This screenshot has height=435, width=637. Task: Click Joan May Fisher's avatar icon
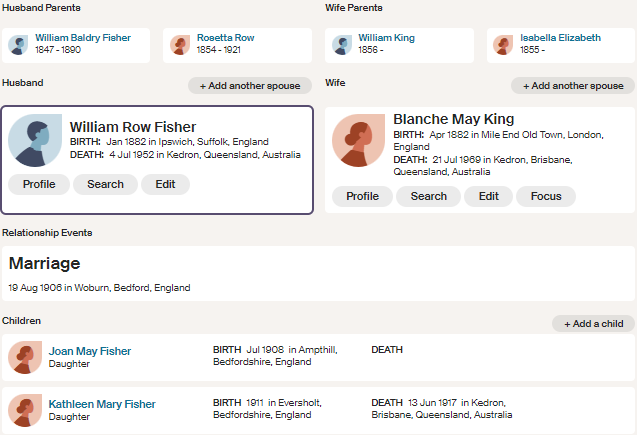[x=24, y=357]
